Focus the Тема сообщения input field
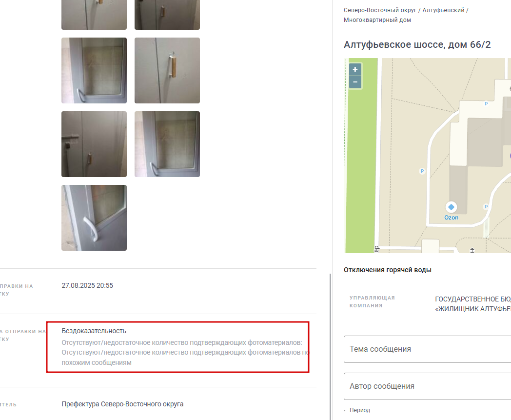Viewport: 511px width, 420px height. coord(427,349)
